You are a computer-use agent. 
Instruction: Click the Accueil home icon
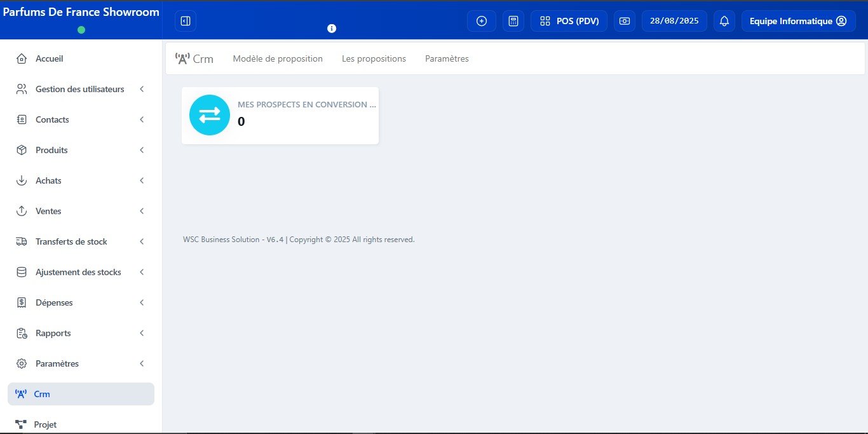22,58
